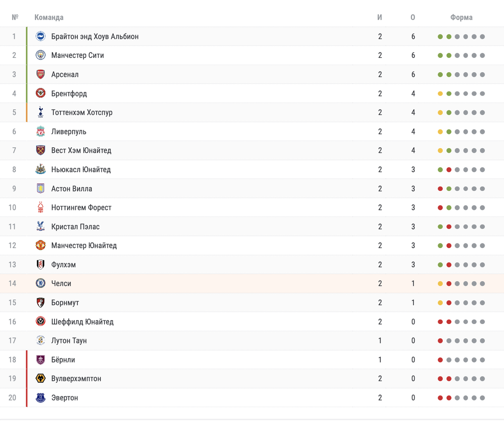Sort by the О points column header
The image size is (504, 421).
(413, 17)
